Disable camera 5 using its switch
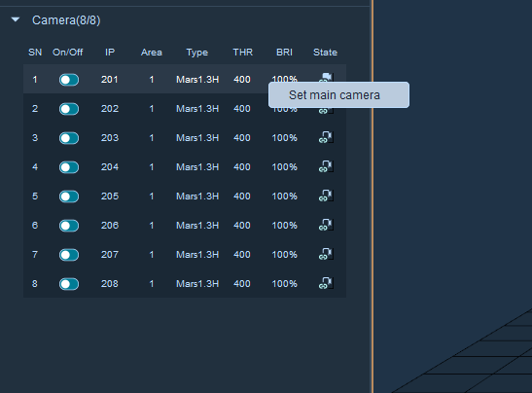 pos(69,196)
